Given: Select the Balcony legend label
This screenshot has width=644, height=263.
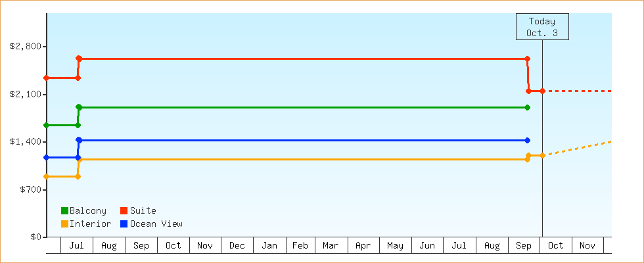Looking at the screenshot, I should click(x=87, y=211).
